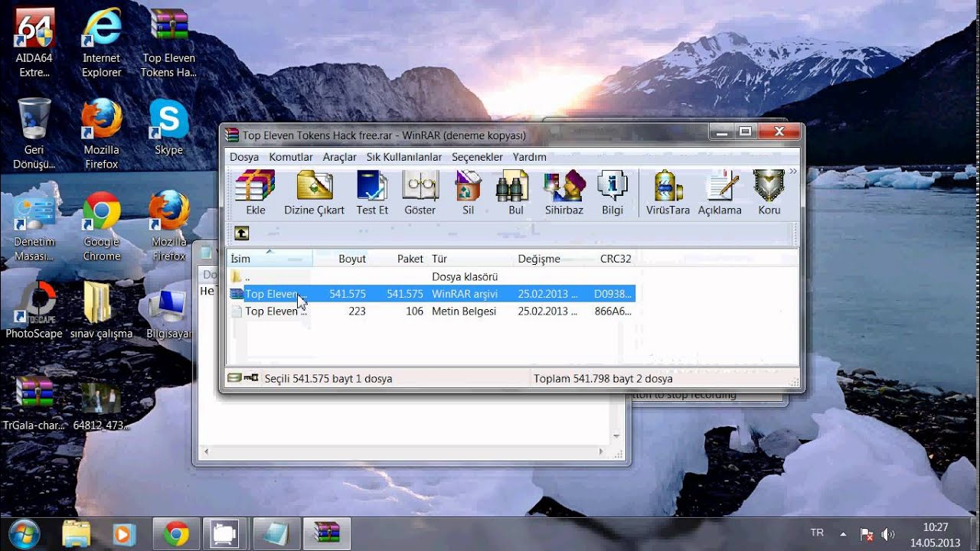Open Windows Media Player taskbar icon
Screen dimensions: 980x551
pos(124,533)
